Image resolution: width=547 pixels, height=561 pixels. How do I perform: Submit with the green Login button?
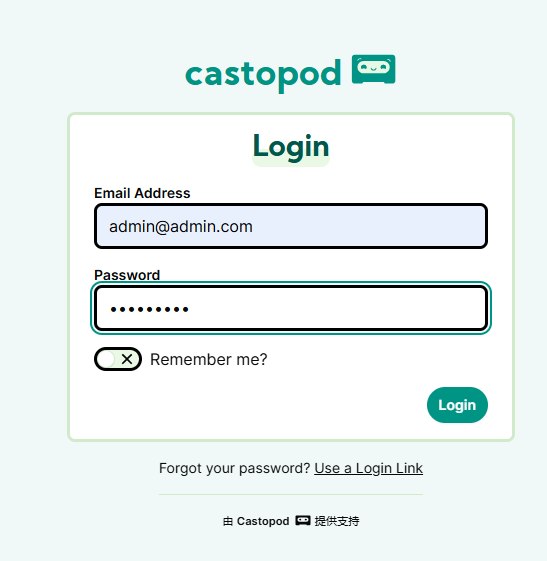pyautogui.click(x=457, y=405)
